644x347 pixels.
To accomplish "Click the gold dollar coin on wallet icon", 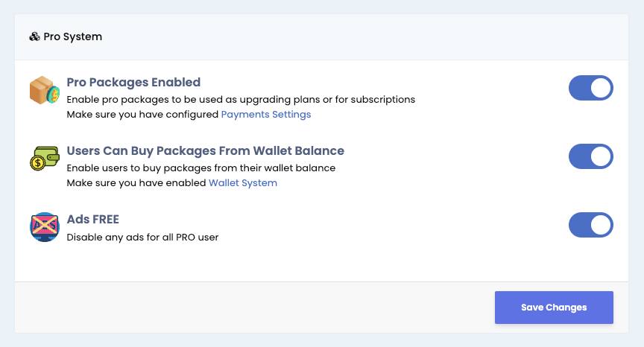I will (x=37, y=163).
